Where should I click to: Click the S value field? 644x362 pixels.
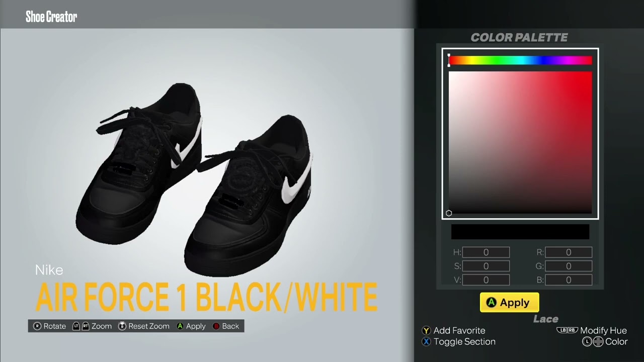point(486,266)
